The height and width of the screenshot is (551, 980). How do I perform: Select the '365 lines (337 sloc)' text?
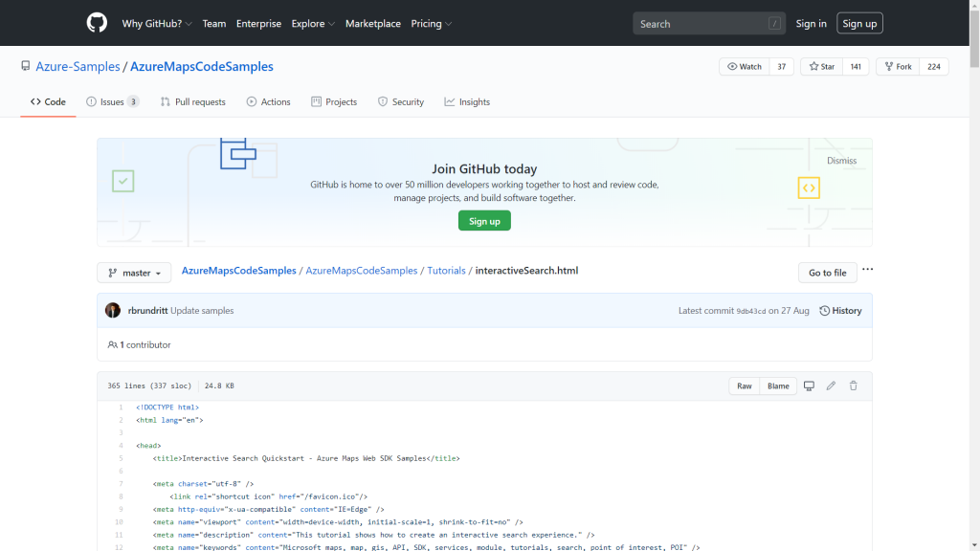click(x=149, y=386)
